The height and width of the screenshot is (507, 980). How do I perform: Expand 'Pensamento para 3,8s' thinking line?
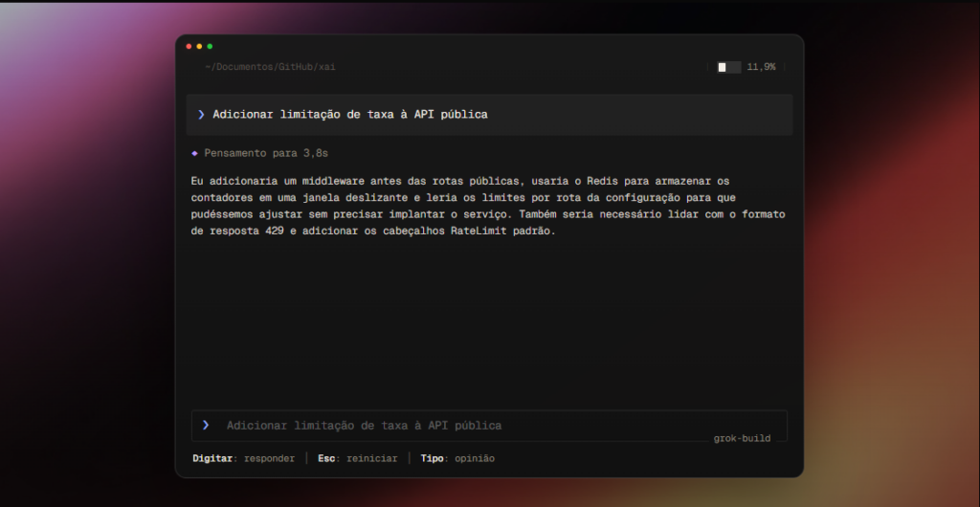266,153
